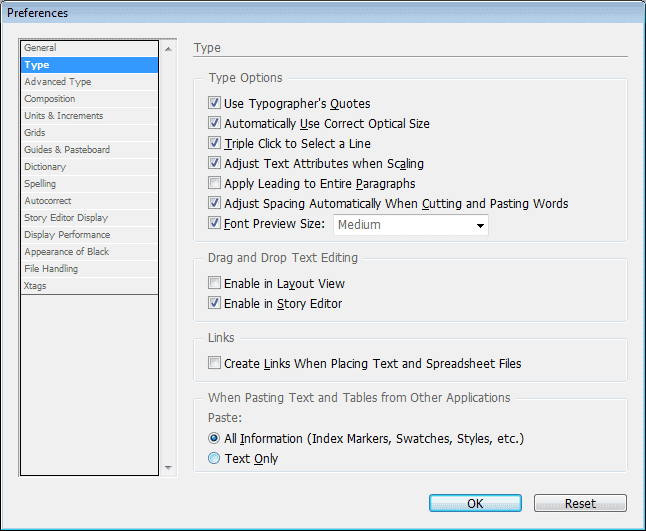Select Xtags preferences category
This screenshot has height=531, width=646.
coord(89,286)
